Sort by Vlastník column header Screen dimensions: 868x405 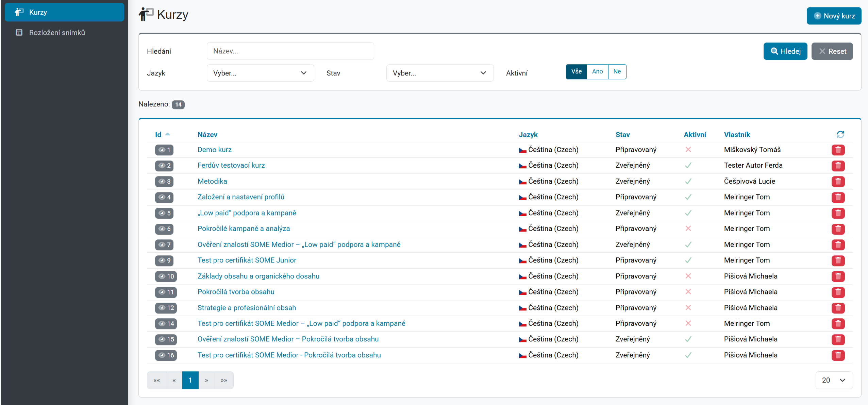737,135
